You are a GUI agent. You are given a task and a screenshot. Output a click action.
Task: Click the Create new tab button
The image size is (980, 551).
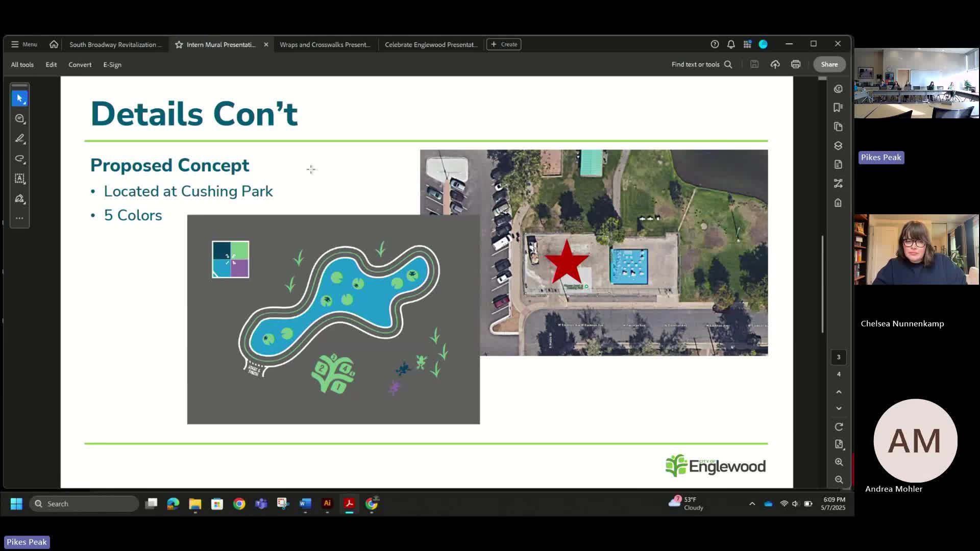pos(504,44)
